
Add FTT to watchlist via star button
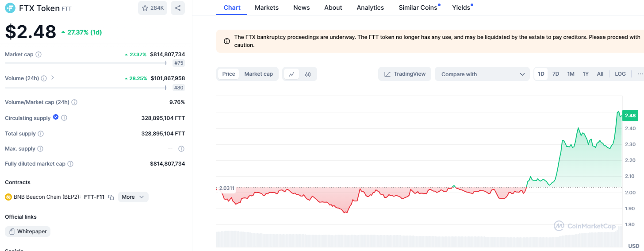tap(153, 8)
